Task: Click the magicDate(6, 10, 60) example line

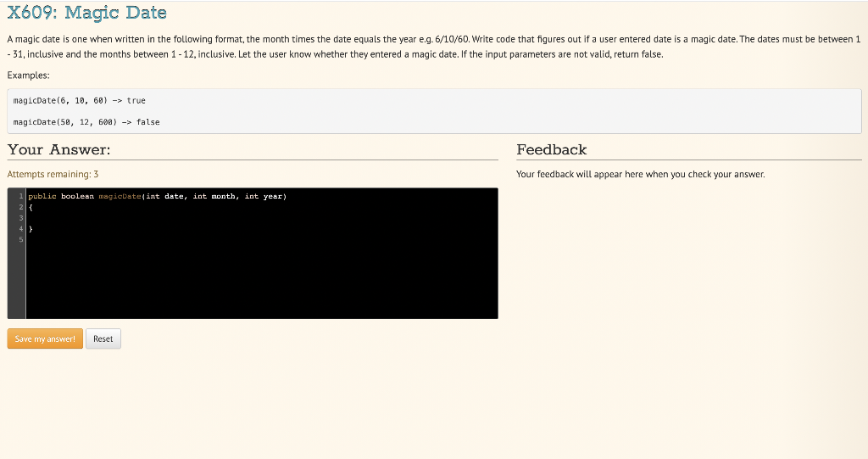Action: pos(79,100)
